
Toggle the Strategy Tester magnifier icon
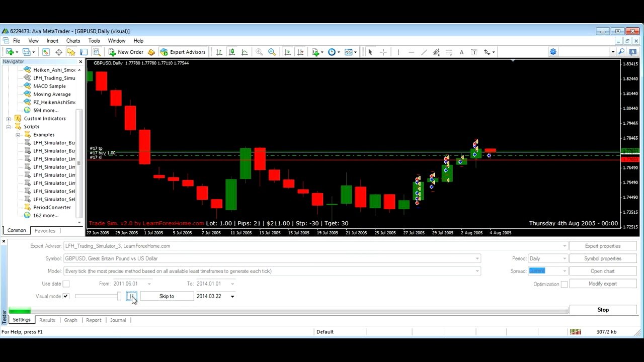point(97,52)
